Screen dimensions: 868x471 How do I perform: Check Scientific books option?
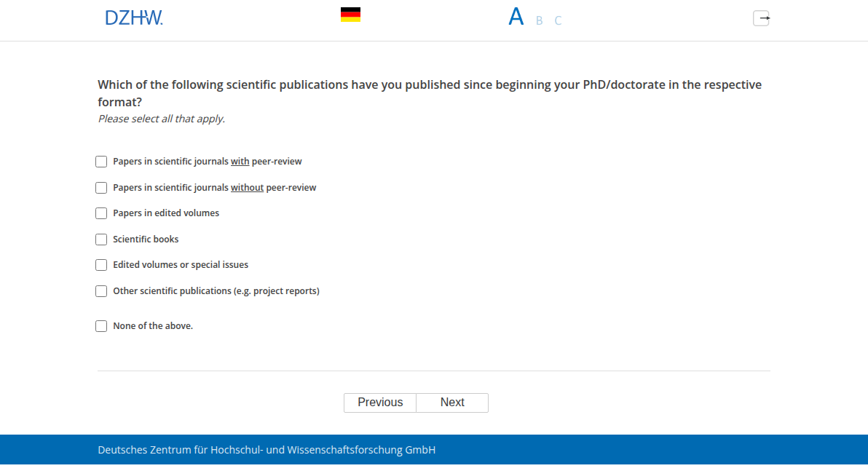101,239
